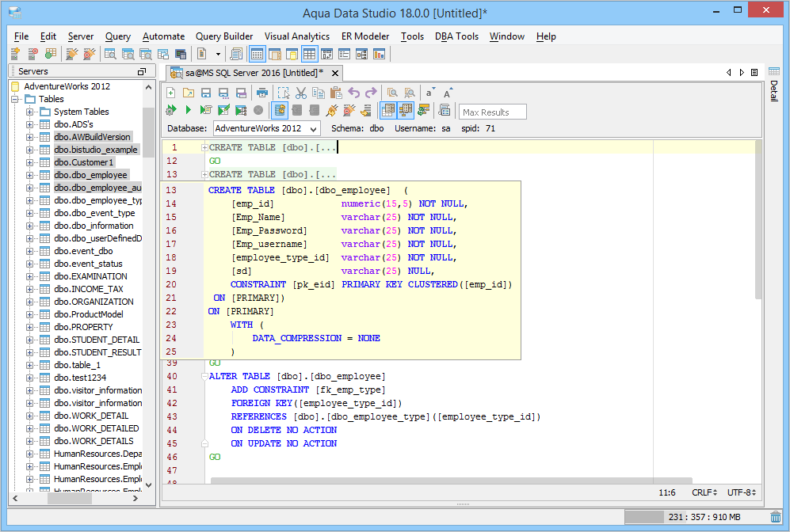Toggle the grid results view button

pos(388,110)
